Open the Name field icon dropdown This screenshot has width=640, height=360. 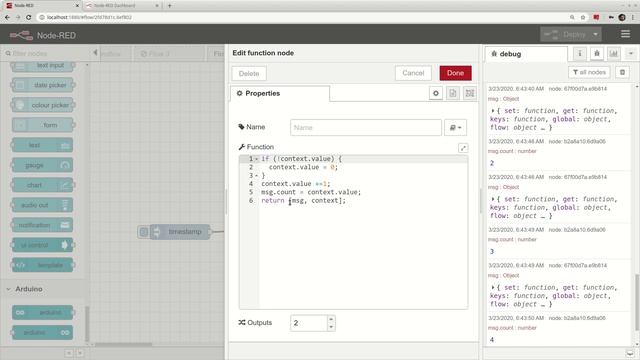click(455, 128)
